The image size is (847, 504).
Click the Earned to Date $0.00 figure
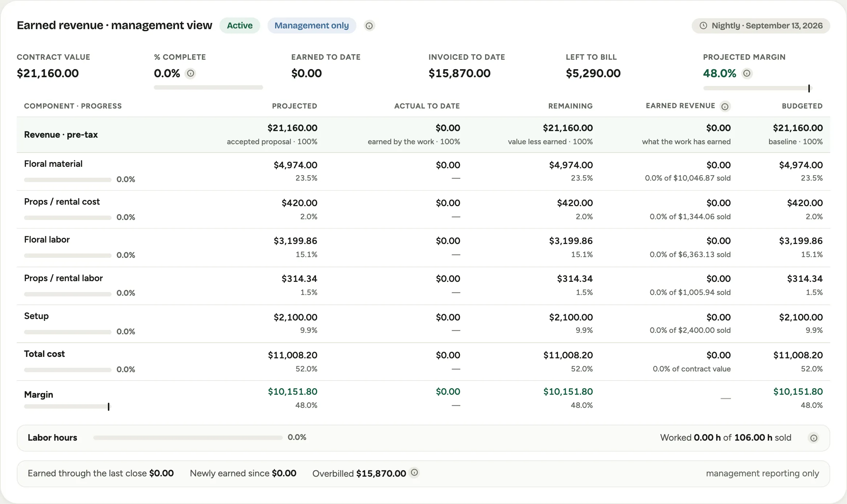[x=307, y=74]
